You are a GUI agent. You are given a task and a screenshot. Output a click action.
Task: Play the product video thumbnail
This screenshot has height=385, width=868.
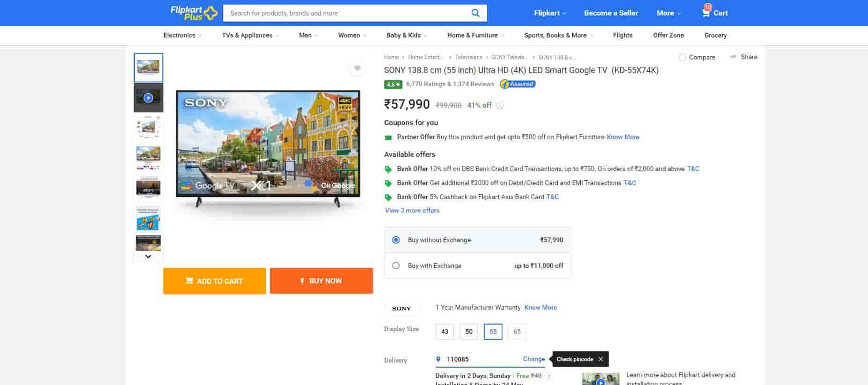tap(148, 98)
